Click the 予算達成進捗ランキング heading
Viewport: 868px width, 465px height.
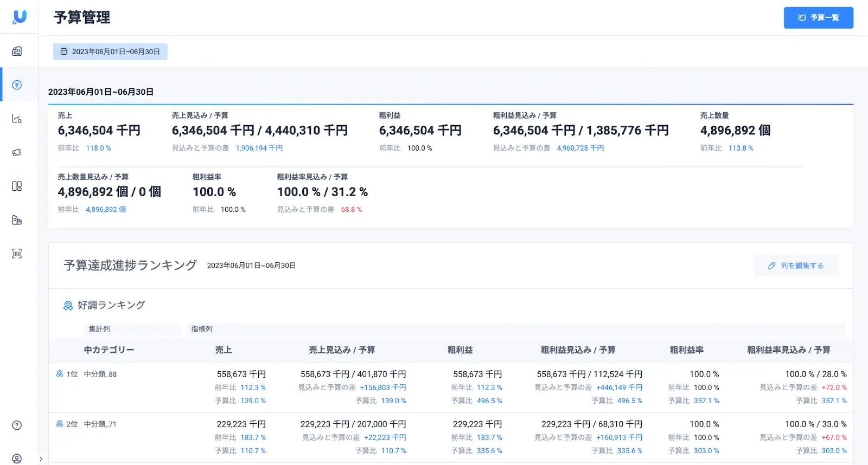(x=130, y=265)
